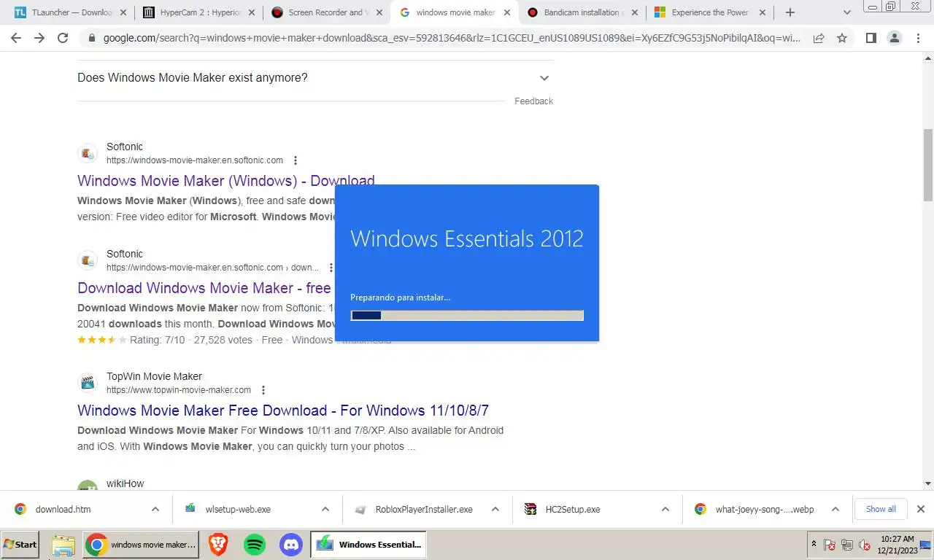The image size is (934, 560).
Task: Bookmark this page with the star icon
Action: (842, 38)
